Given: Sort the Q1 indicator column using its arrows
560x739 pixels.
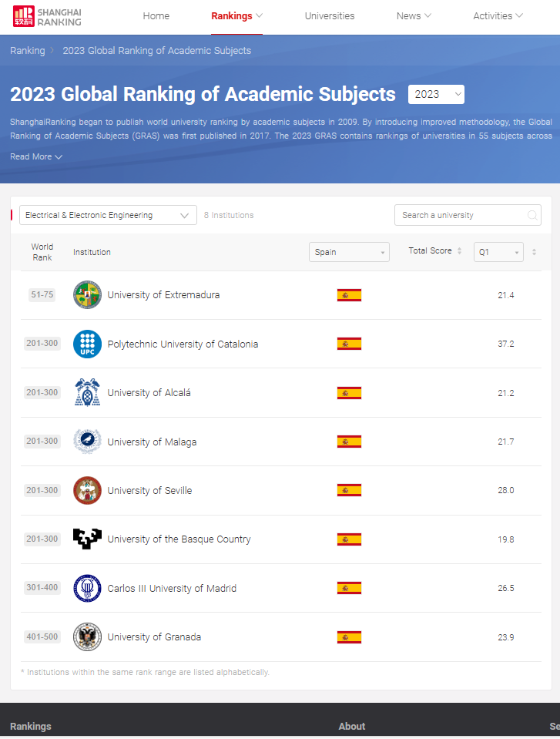Looking at the screenshot, I should 534,252.
